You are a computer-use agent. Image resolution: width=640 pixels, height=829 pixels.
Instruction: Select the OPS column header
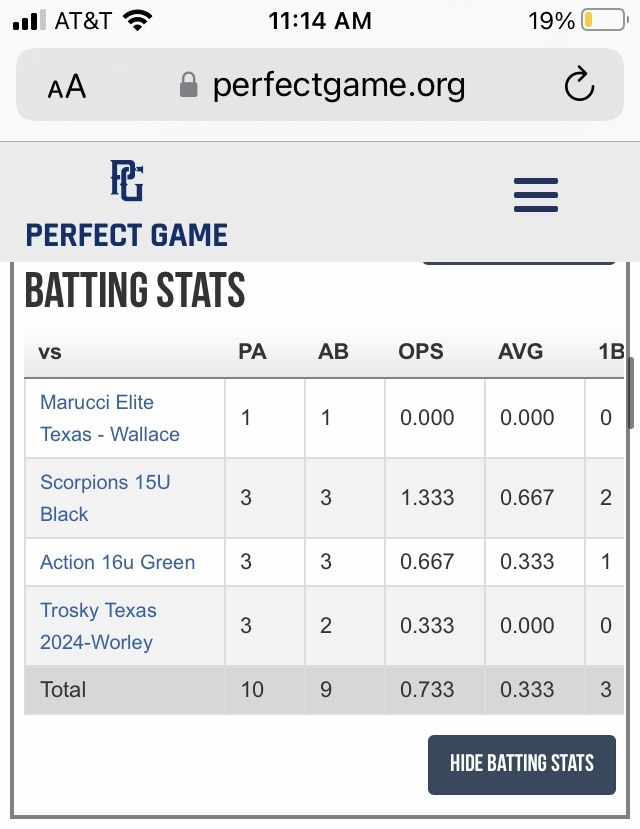pyautogui.click(x=421, y=352)
